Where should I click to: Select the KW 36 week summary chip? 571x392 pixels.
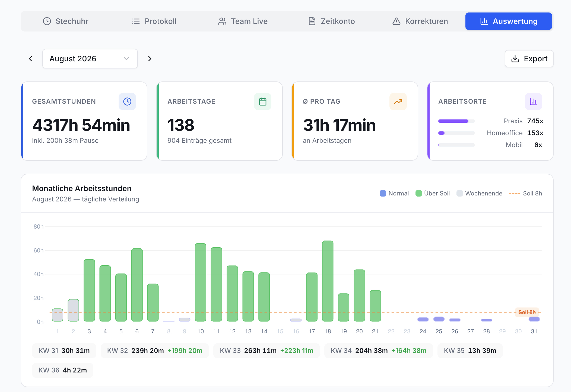pyautogui.click(x=63, y=370)
